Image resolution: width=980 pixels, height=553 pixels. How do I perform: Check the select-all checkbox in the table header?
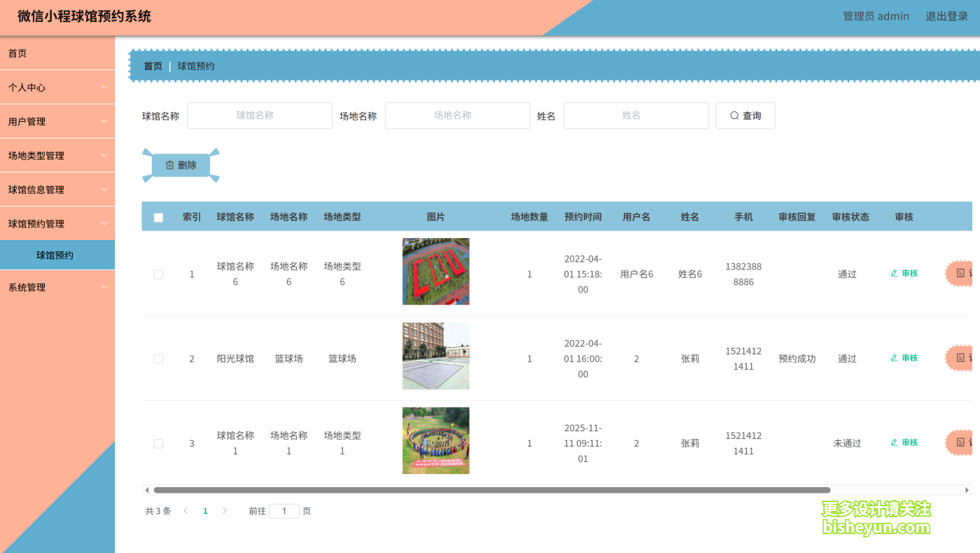click(x=158, y=217)
